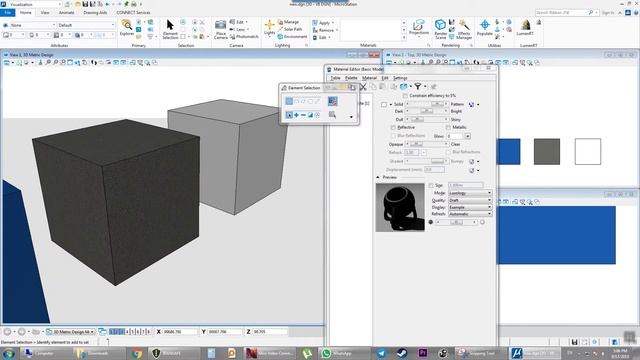Click the bump map icon next to Bumpy
This screenshot has height=360, width=640.
(x=471, y=162)
